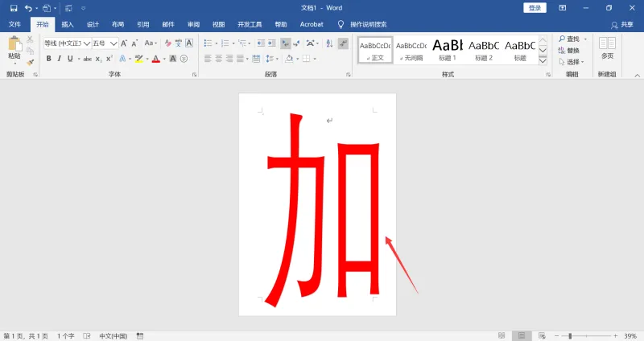644x341 pixels.
Task: Click the 多页 multi-page view icon
Action: click(607, 47)
